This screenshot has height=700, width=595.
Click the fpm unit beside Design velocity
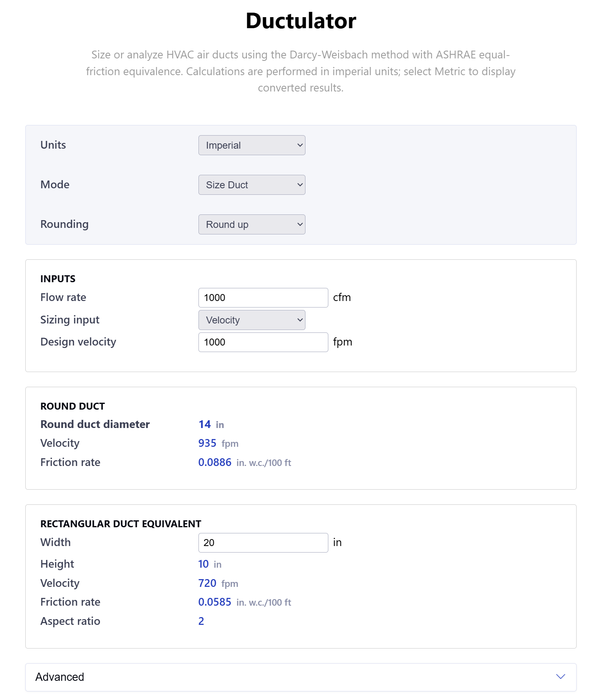[x=342, y=342]
